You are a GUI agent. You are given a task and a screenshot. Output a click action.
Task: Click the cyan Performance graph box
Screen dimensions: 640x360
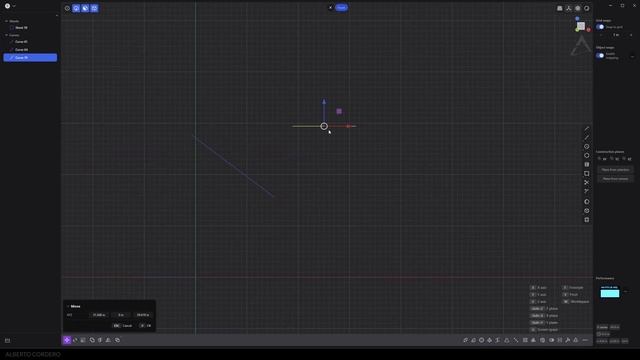tap(610, 292)
